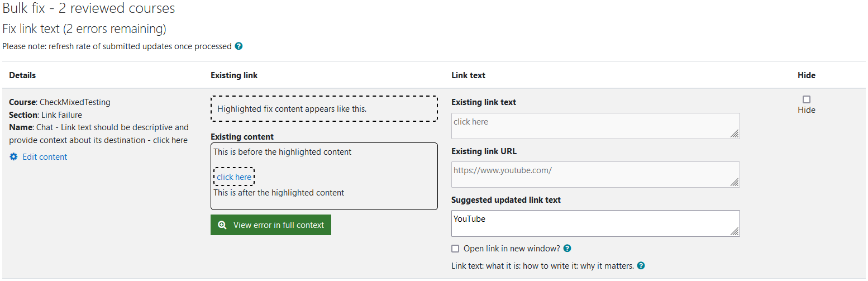Grab resize handle of Suggested link text box
The height and width of the screenshot is (281, 868).
735,231
